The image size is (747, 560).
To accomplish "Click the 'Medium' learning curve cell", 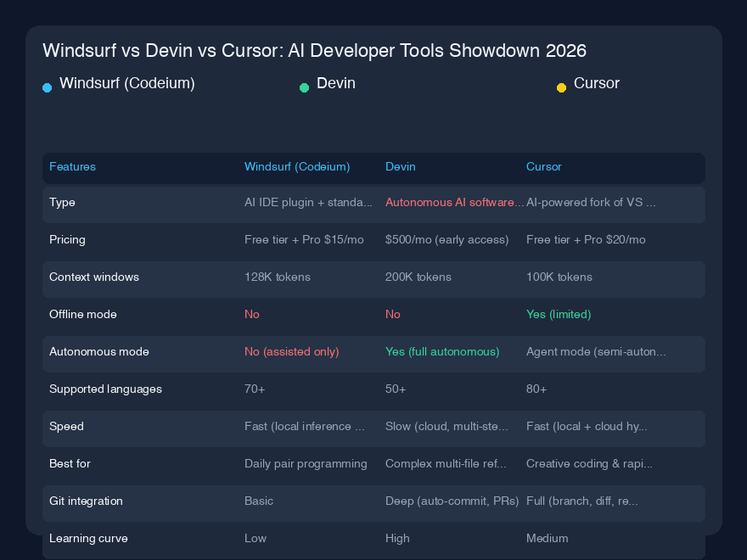I will click(547, 539).
